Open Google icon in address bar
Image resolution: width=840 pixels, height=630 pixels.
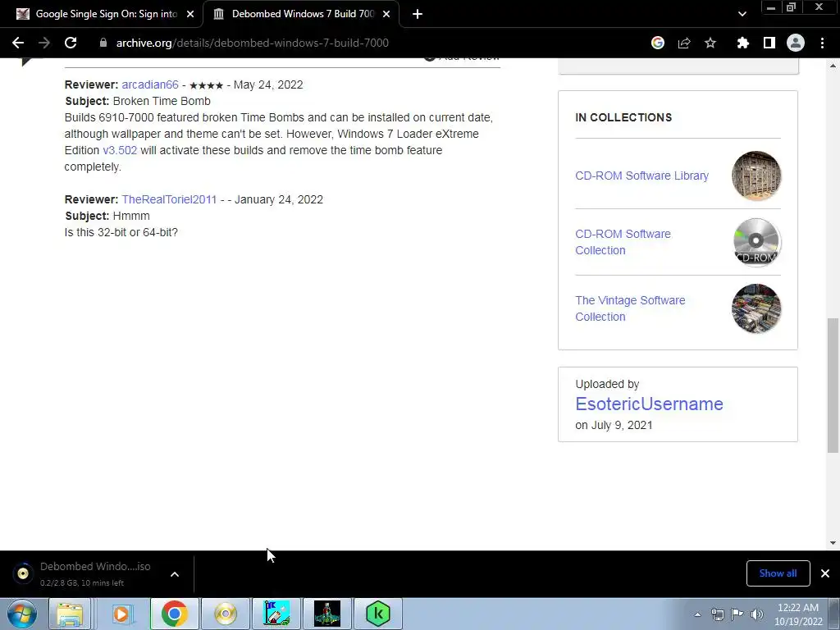click(658, 43)
